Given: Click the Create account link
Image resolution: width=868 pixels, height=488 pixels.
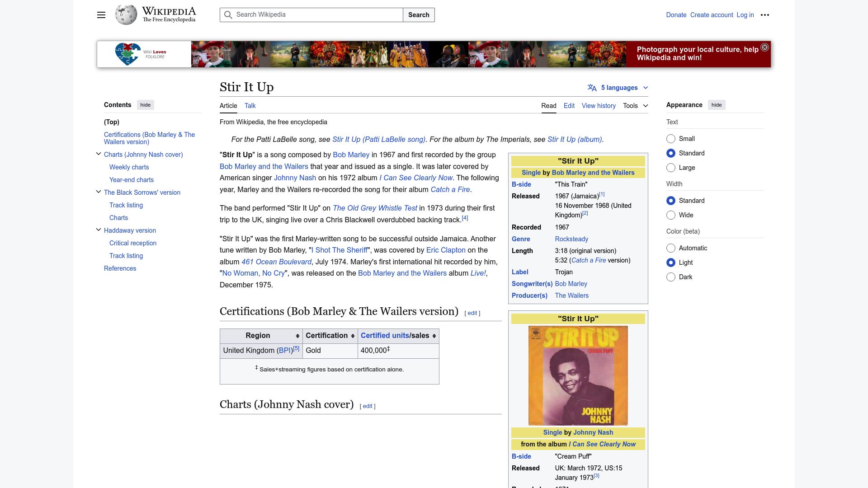Looking at the screenshot, I should point(712,15).
